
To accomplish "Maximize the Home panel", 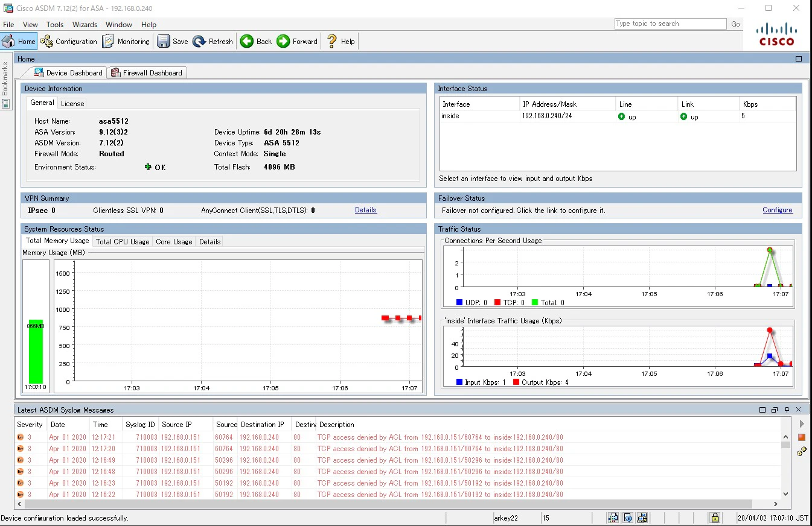I will [x=799, y=59].
